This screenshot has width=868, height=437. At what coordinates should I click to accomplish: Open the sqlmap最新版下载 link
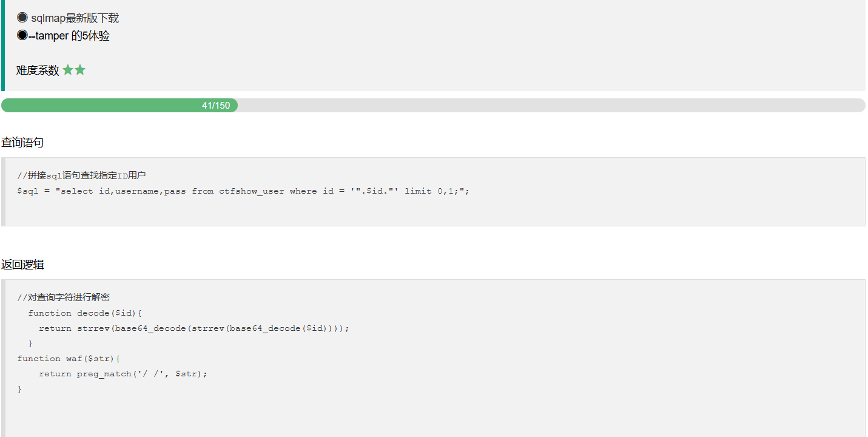(x=75, y=18)
